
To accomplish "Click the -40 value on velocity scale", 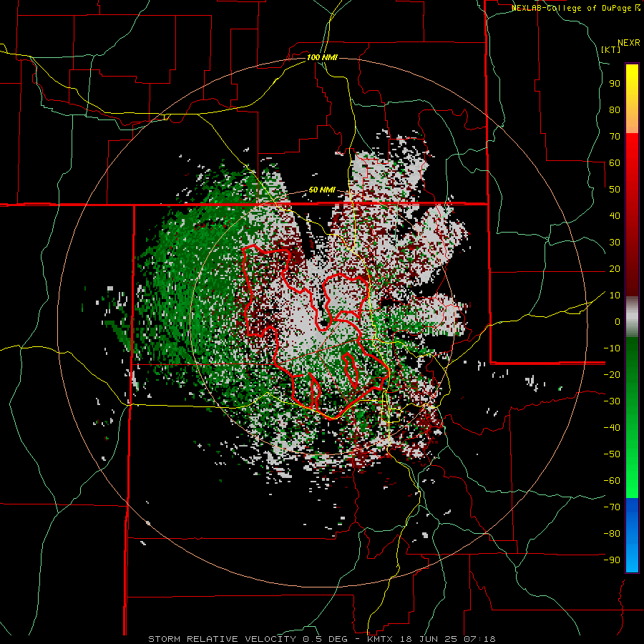I will pyautogui.click(x=612, y=428).
